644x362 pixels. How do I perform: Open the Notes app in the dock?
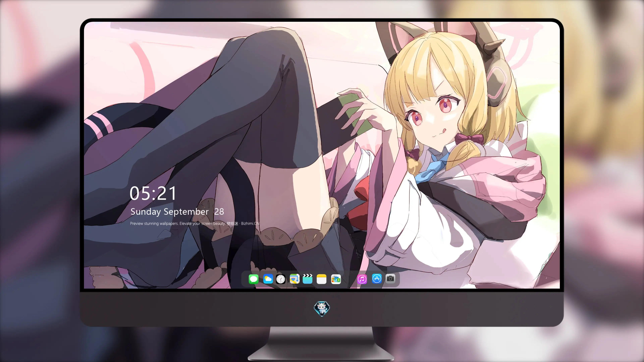[321, 279]
